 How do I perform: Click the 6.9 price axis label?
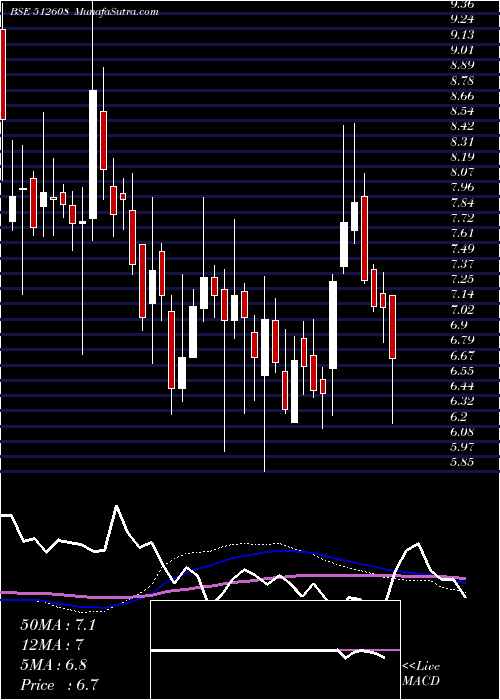pos(458,325)
